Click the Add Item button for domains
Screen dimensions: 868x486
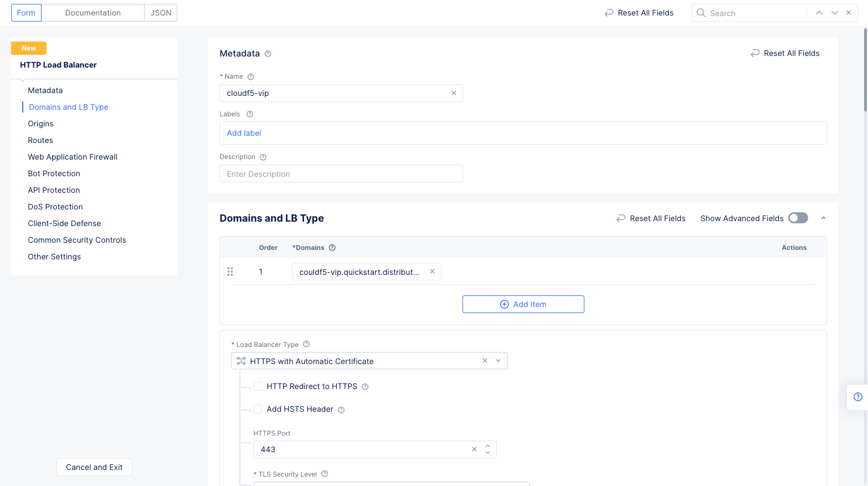(523, 304)
